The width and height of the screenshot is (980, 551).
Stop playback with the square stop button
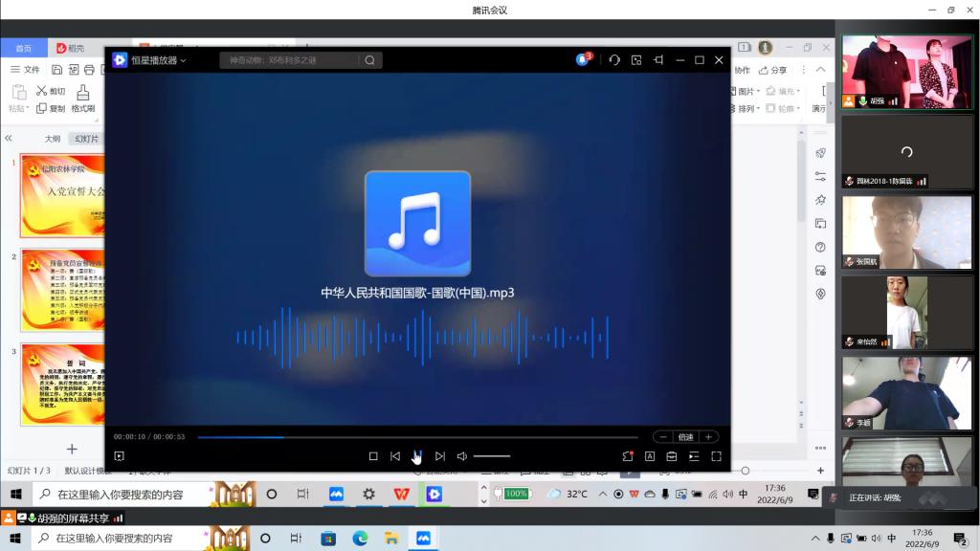(373, 456)
